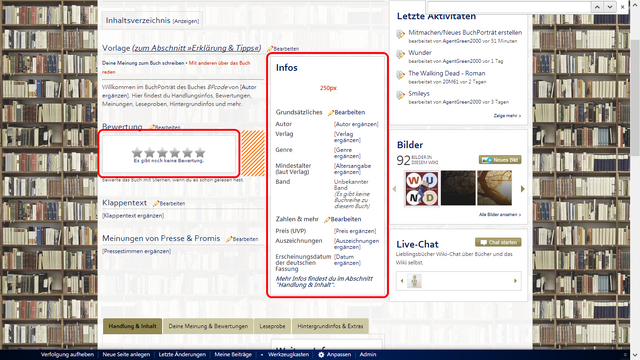
Task: Open Admin in the bottom toolbar
Action: [x=368, y=354]
